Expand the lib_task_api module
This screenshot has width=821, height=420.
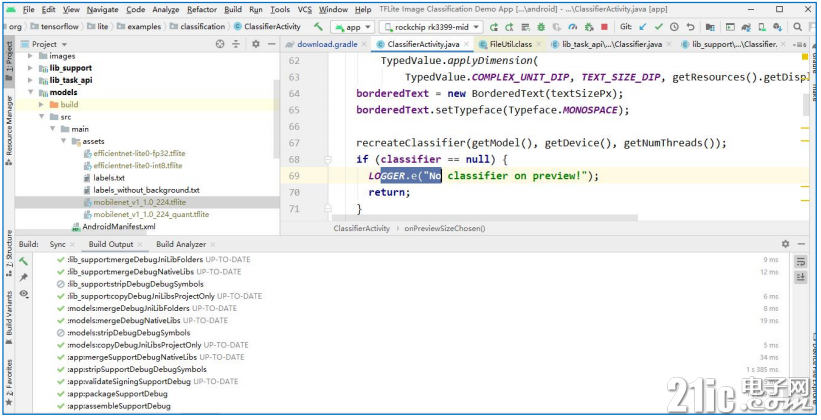click(30, 80)
